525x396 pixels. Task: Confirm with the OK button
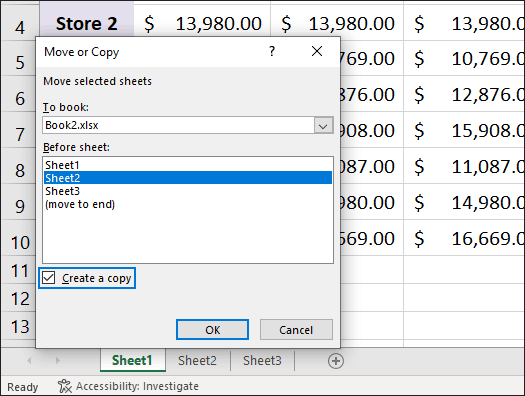(x=212, y=330)
